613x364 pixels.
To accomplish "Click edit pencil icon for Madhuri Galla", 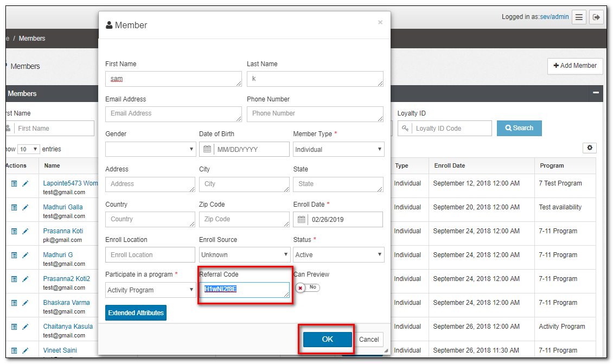I will (25, 207).
